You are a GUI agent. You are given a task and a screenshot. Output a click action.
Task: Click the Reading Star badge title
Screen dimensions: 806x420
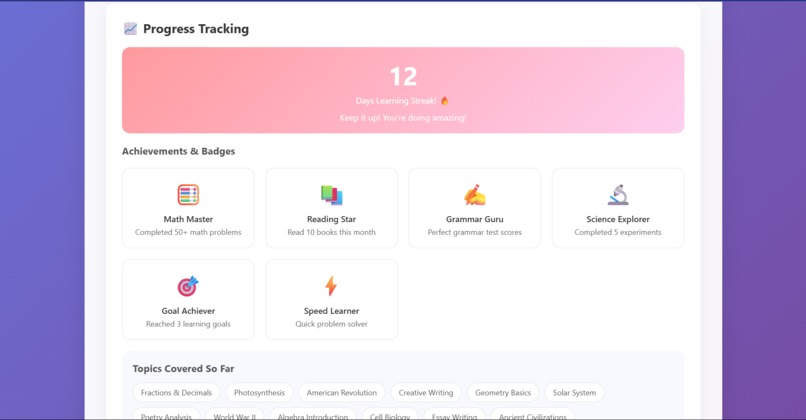(332, 219)
